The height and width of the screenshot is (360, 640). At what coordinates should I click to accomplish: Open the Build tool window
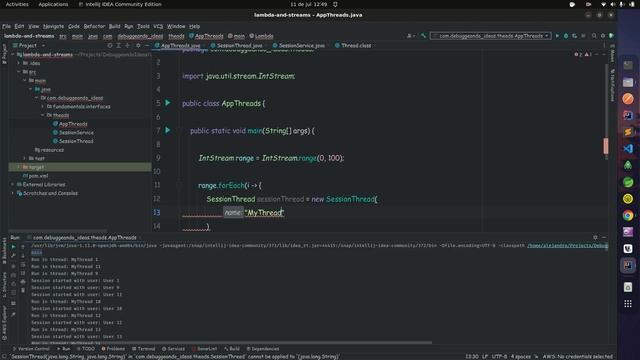point(232,349)
